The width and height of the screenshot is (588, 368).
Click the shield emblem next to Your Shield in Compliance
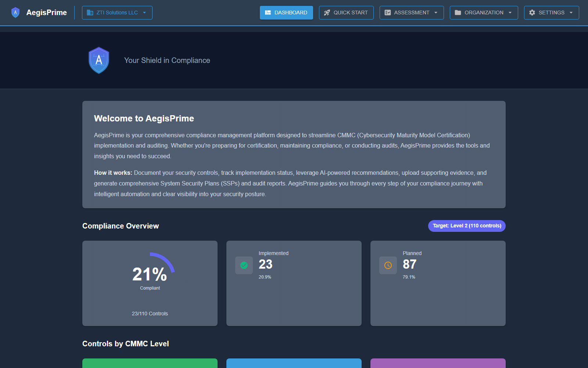[x=98, y=60]
